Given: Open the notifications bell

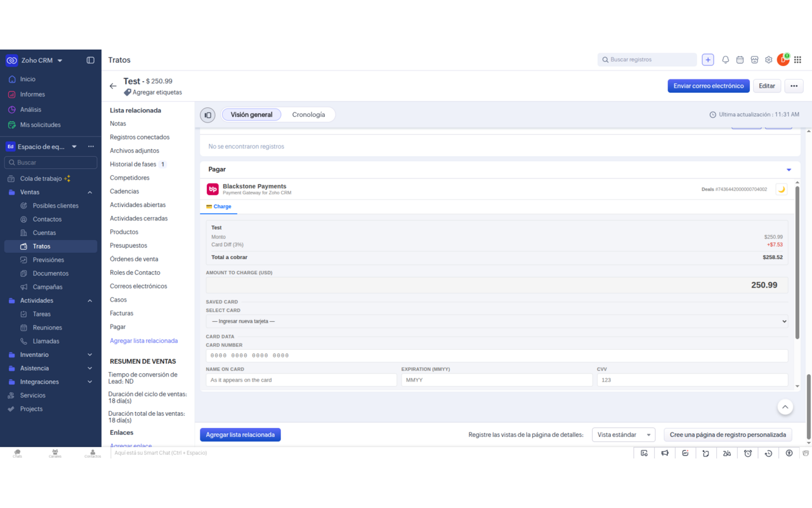Looking at the screenshot, I should [726, 60].
